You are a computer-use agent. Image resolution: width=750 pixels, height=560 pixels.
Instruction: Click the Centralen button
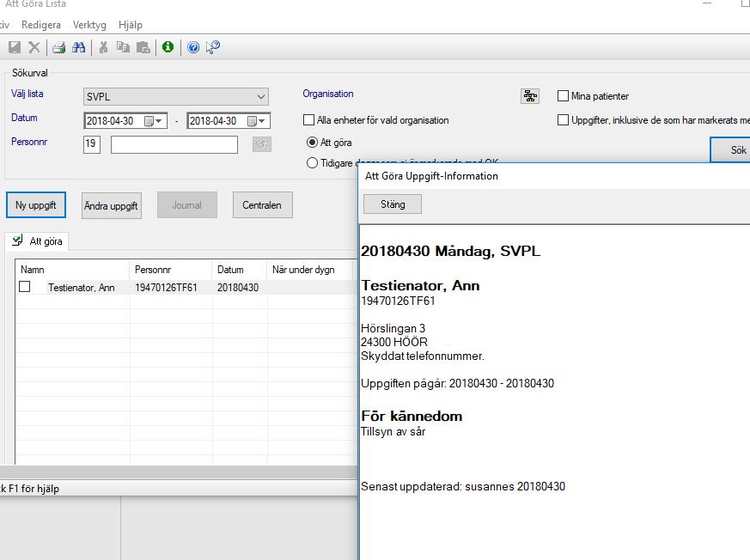pyautogui.click(x=263, y=205)
